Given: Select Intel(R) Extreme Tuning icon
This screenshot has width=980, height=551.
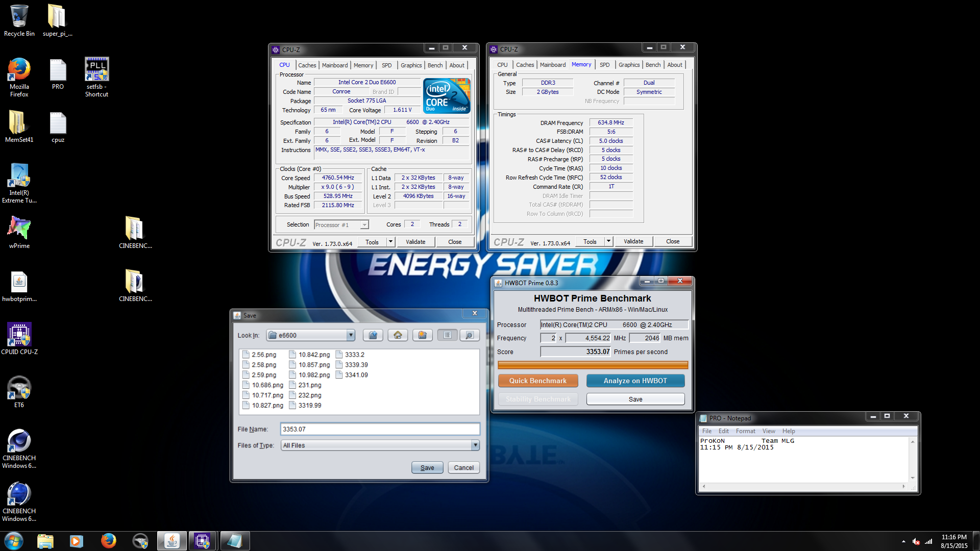Looking at the screenshot, I should click(x=19, y=184).
